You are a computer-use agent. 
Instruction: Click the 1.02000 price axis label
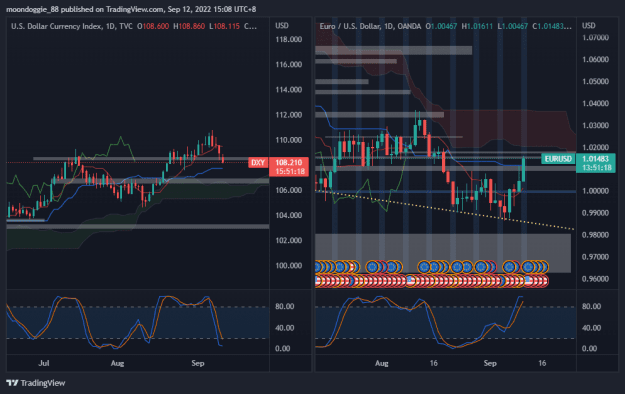click(x=596, y=148)
